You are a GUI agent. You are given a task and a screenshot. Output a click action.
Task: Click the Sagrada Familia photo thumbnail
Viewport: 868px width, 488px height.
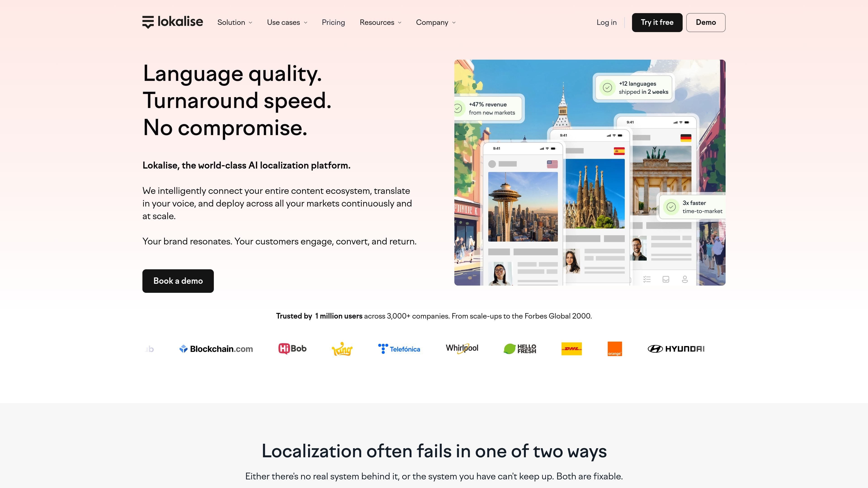[595, 194]
